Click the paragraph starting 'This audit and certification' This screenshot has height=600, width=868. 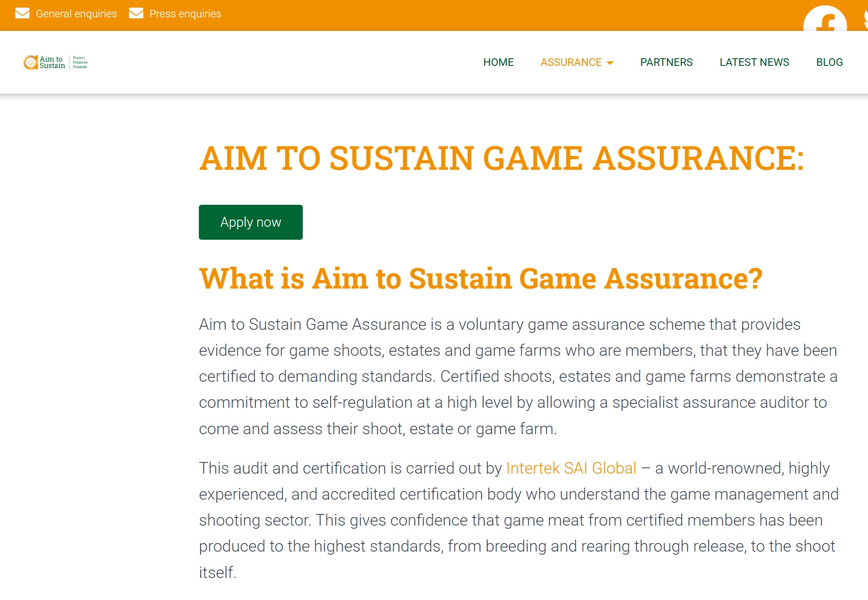(x=518, y=520)
